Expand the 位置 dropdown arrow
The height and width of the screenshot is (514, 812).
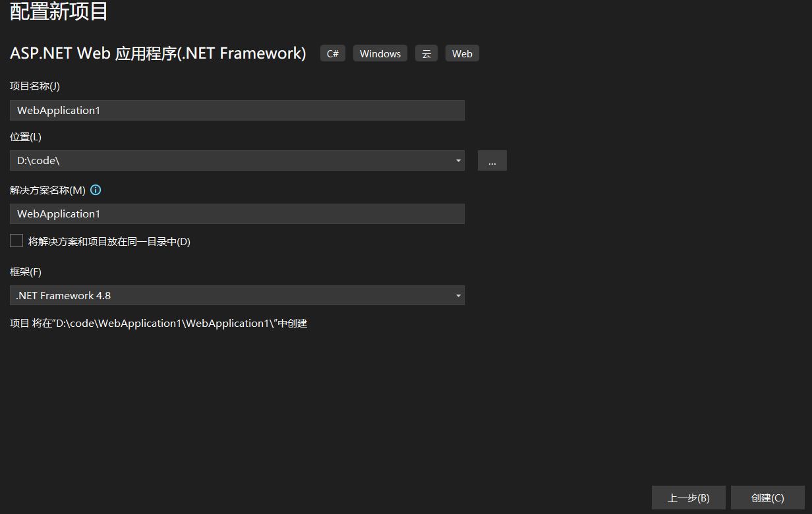[458, 161]
